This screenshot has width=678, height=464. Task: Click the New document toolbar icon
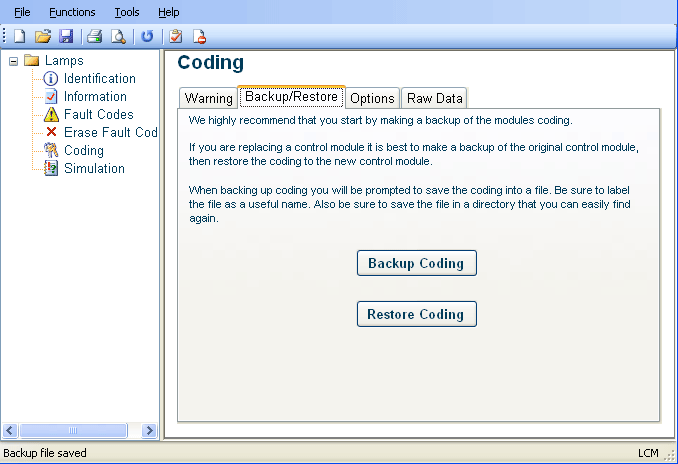19,37
